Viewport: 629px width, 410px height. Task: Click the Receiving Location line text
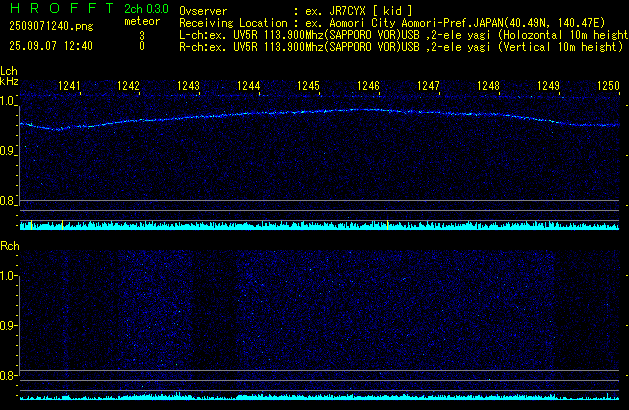(x=392, y=23)
